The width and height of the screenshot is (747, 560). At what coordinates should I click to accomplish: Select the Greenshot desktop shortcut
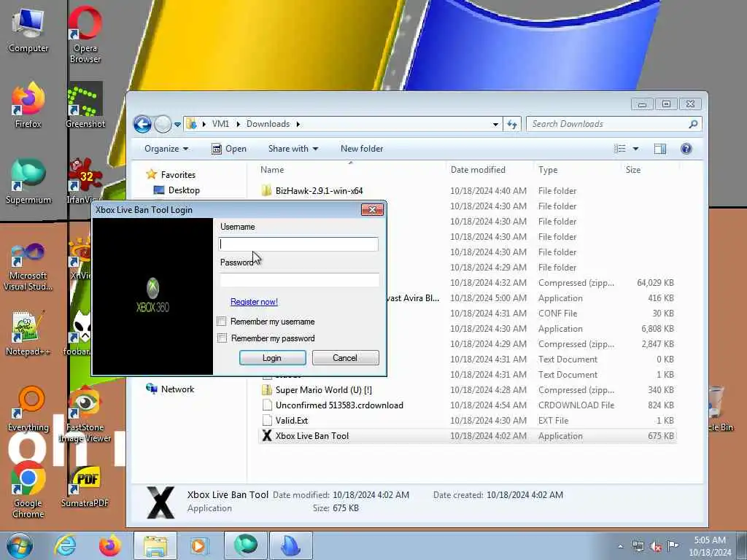(x=85, y=105)
